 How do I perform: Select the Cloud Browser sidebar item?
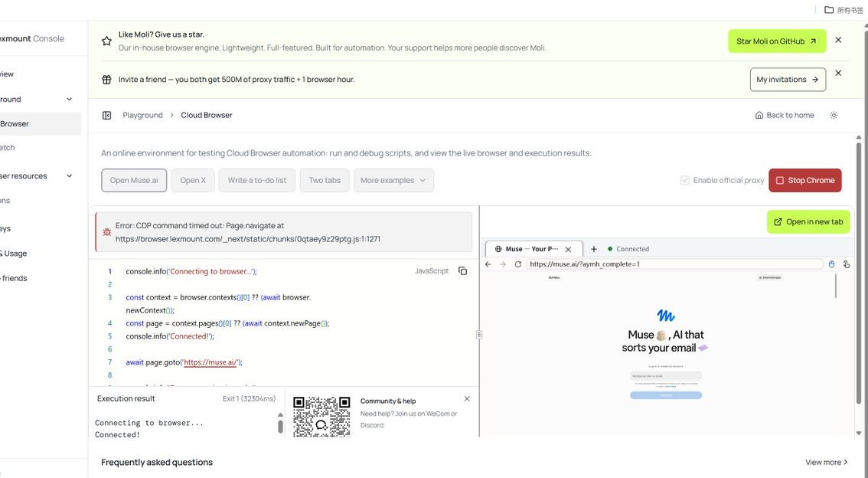[x=39, y=123]
